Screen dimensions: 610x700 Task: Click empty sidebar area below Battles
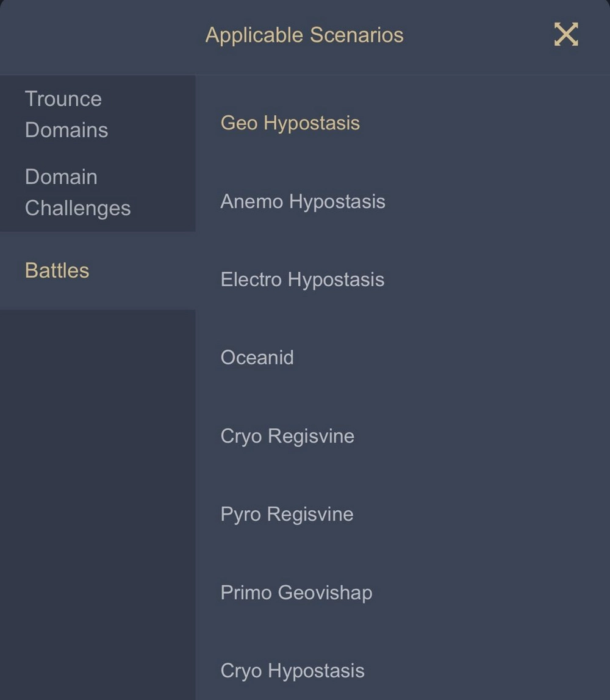point(98,488)
